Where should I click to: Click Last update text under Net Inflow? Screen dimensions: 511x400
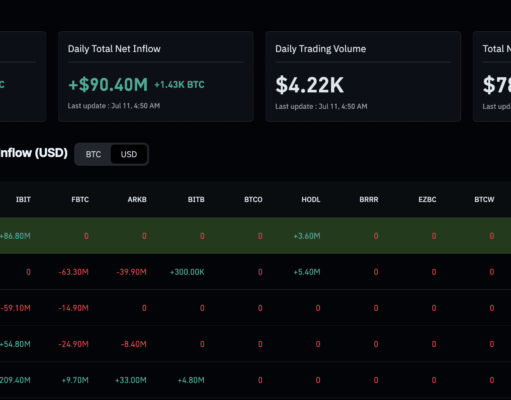pos(114,106)
